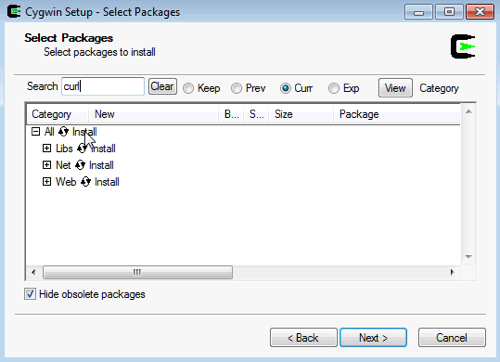Uncheck Hide obsolete packages checkbox
The width and height of the screenshot is (500, 362).
[30, 294]
